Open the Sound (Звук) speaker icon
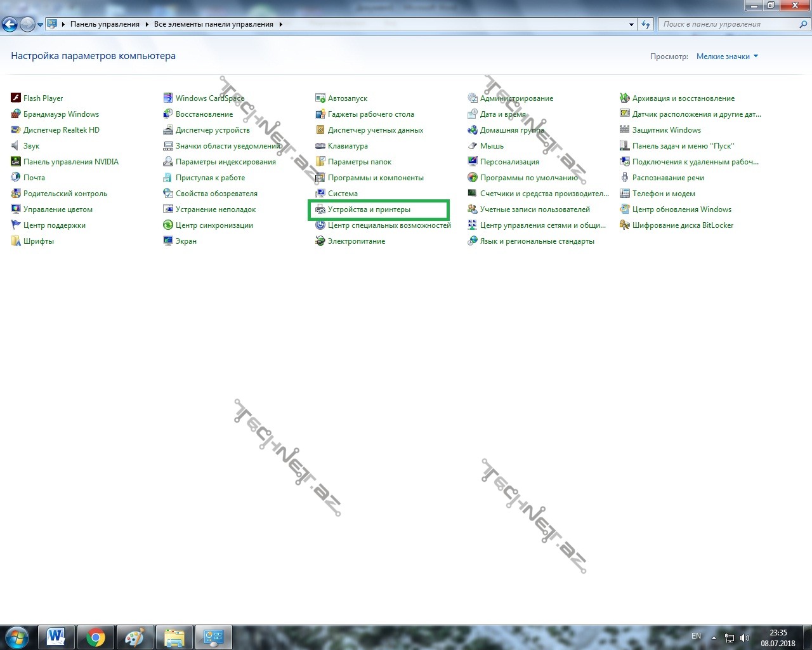This screenshot has width=812, height=650. (x=16, y=145)
